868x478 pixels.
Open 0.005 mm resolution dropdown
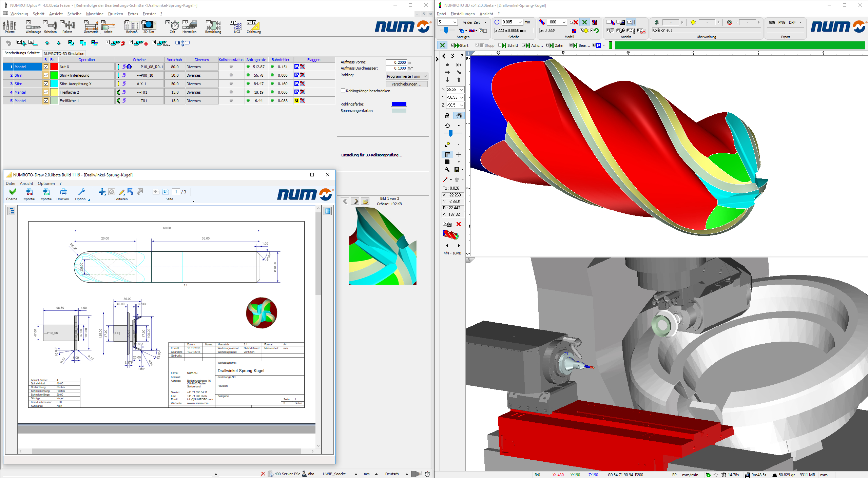tap(520, 22)
